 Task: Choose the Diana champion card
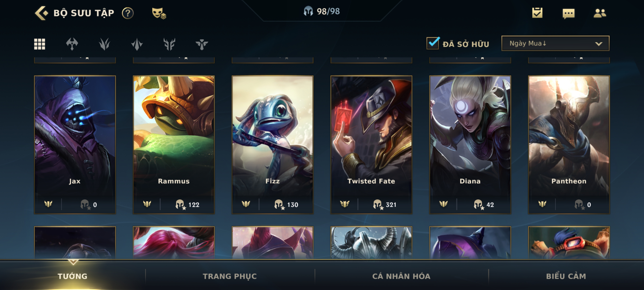click(470, 145)
